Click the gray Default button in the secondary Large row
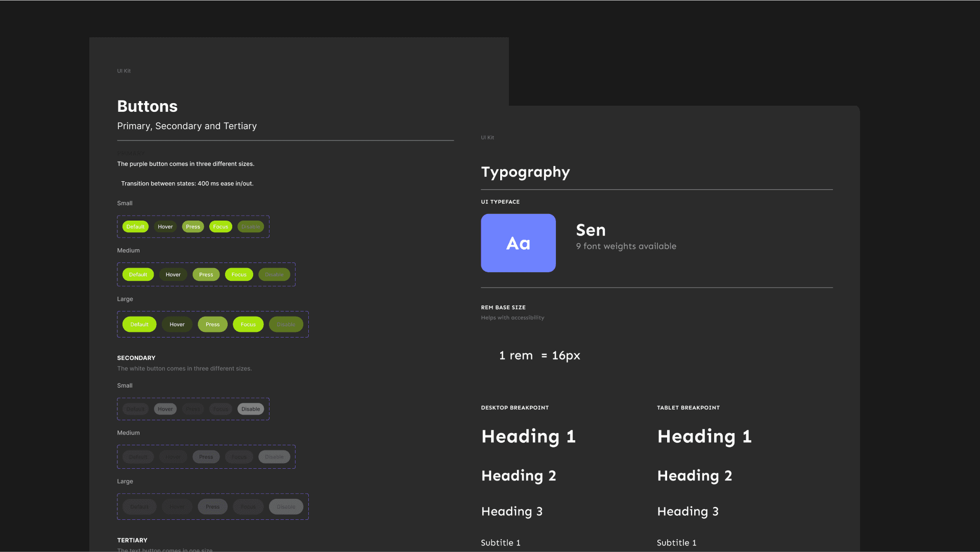Screen dimensions: 980x552 point(139,507)
